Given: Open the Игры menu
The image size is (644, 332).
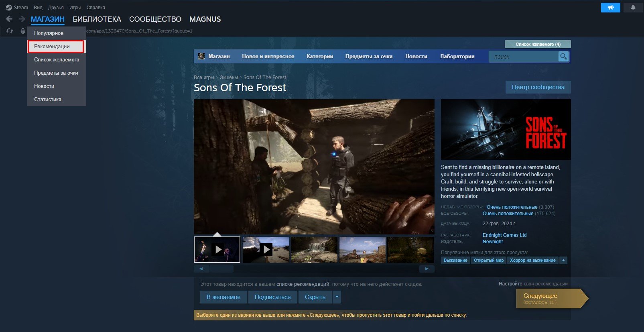Looking at the screenshot, I should (x=75, y=7).
